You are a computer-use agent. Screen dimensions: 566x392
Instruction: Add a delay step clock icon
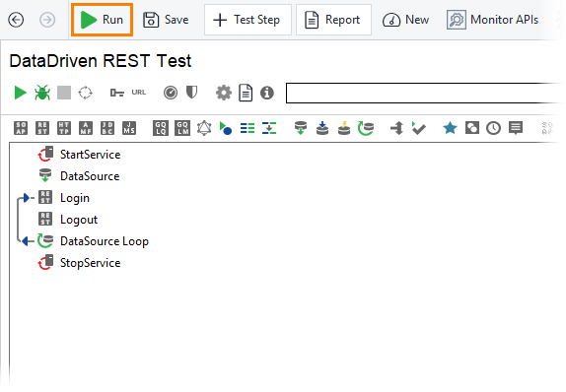(493, 128)
